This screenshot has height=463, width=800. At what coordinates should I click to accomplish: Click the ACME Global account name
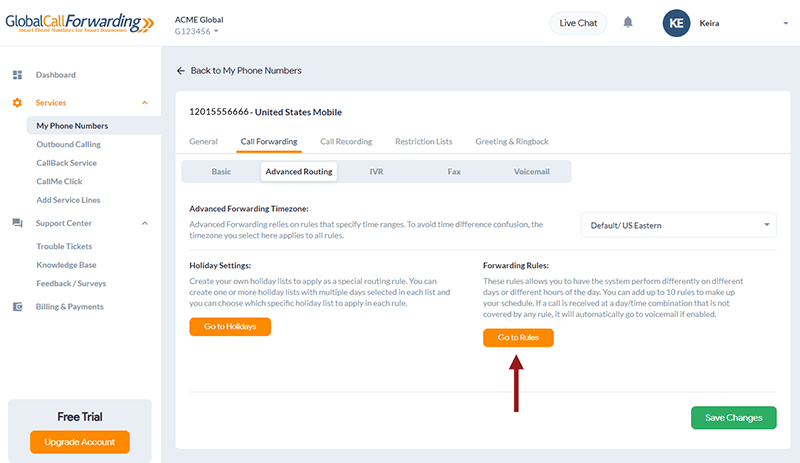point(199,20)
